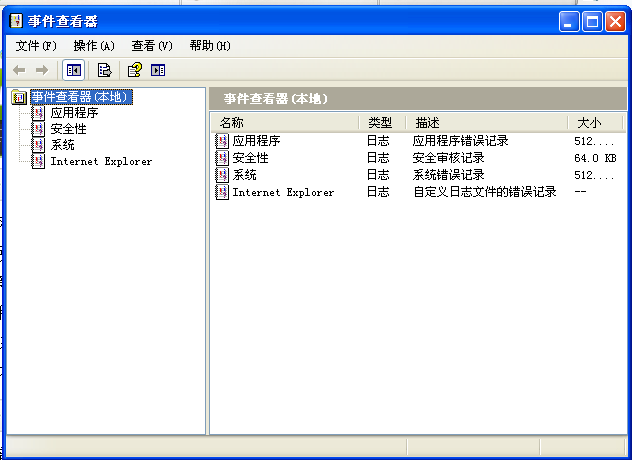Select 事件查看器(本地) root tree node
The image size is (632, 460).
click(81, 97)
